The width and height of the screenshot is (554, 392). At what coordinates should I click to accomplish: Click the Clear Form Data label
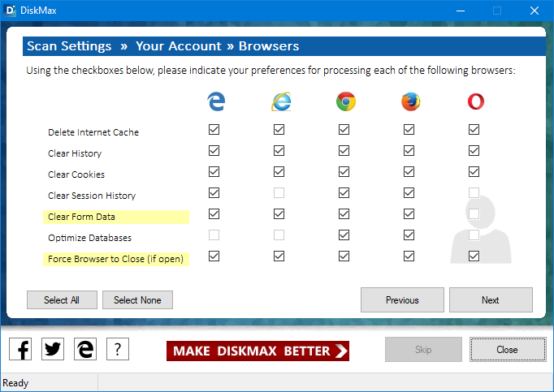81,217
